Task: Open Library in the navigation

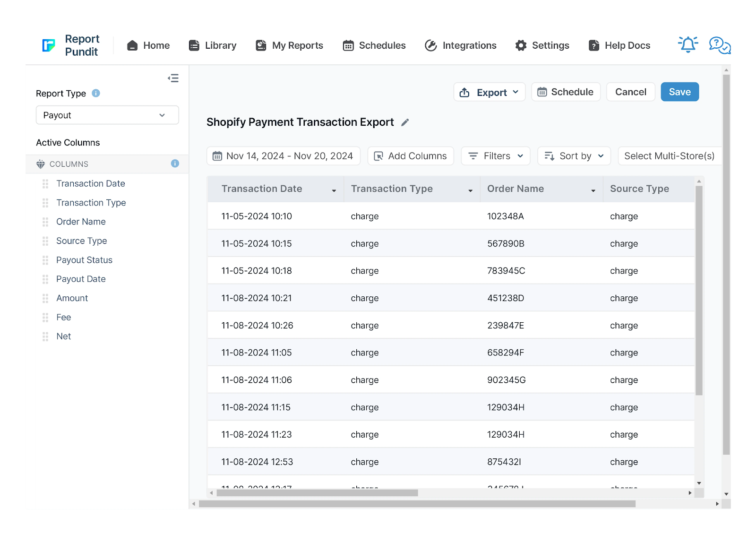Action: pos(213,45)
